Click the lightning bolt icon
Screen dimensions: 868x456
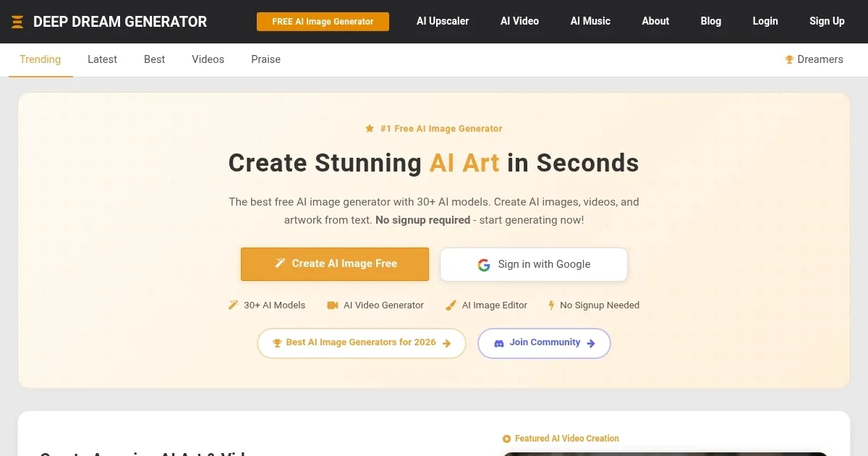pos(551,305)
